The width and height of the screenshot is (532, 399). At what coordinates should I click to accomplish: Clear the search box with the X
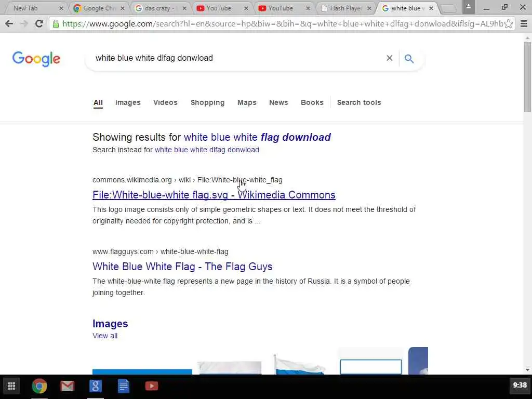tap(390, 58)
